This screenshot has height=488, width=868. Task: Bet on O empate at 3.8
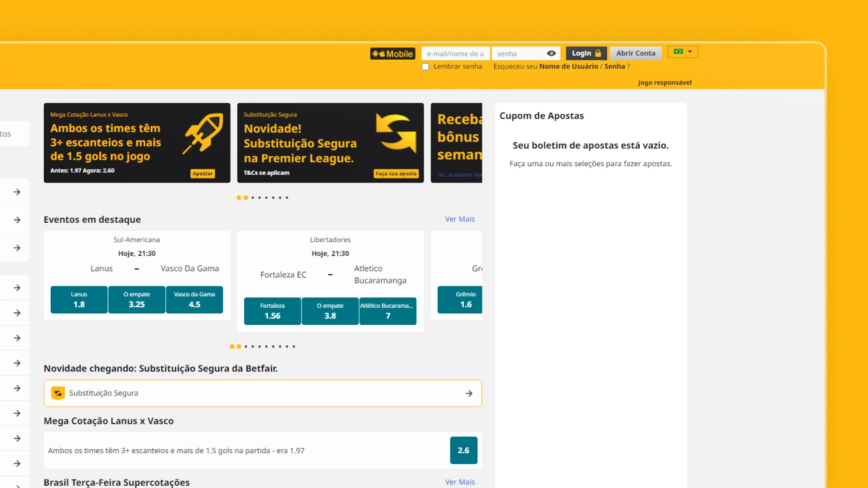point(330,311)
